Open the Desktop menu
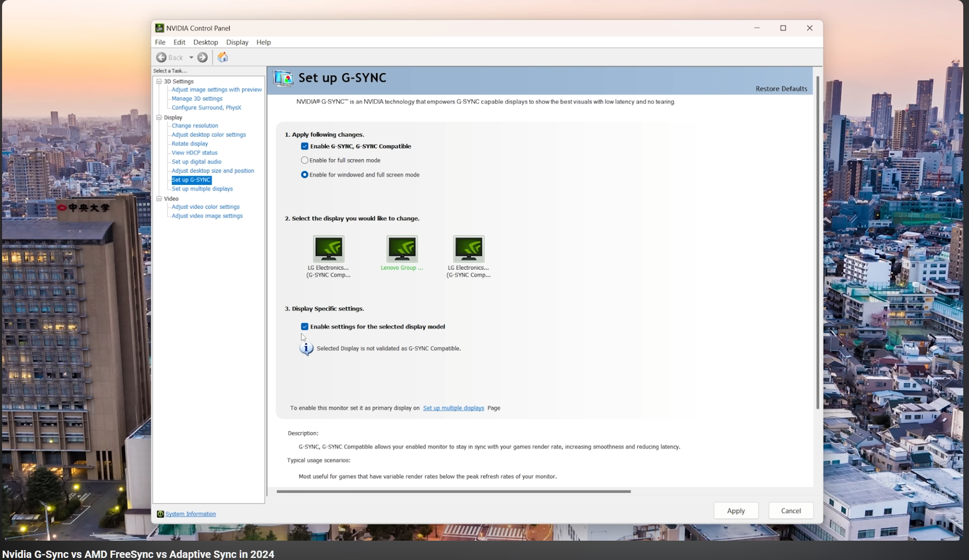Image resolution: width=969 pixels, height=560 pixels. (205, 42)
